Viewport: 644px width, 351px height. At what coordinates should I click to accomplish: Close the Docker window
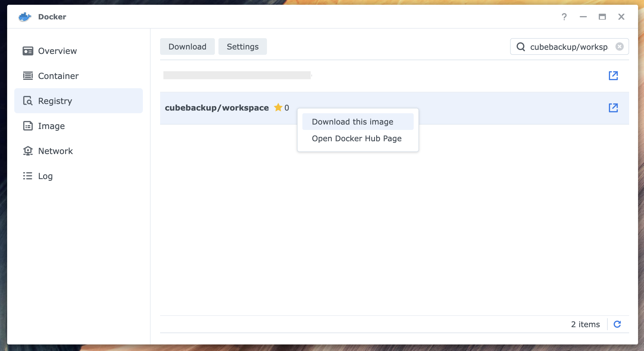point(621,17)
